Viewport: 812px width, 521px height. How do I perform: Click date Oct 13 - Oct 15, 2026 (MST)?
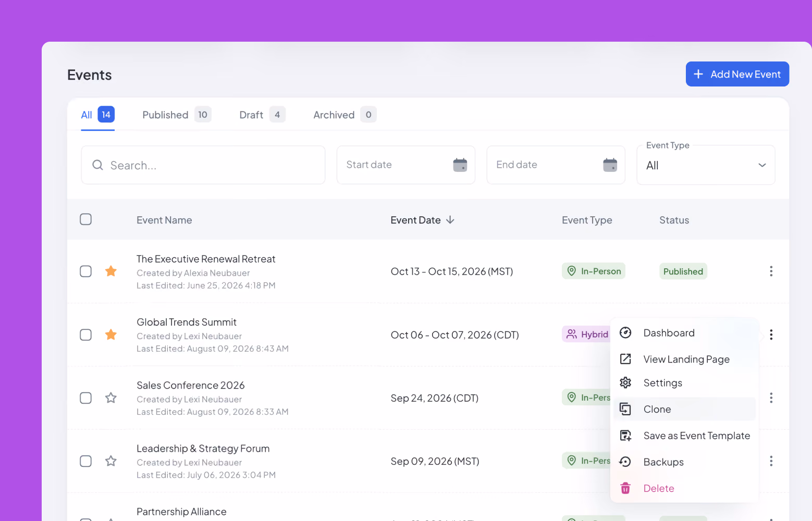coord(452,271)
